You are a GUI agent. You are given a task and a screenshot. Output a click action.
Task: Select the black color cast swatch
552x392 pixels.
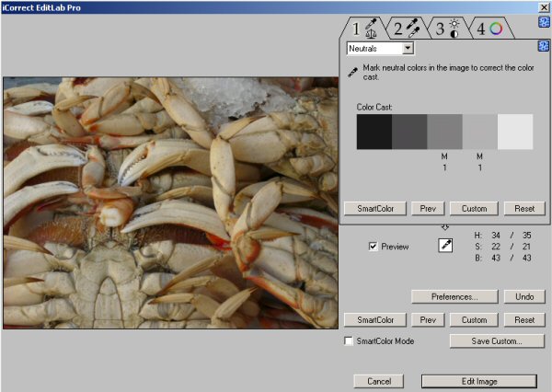374,132
